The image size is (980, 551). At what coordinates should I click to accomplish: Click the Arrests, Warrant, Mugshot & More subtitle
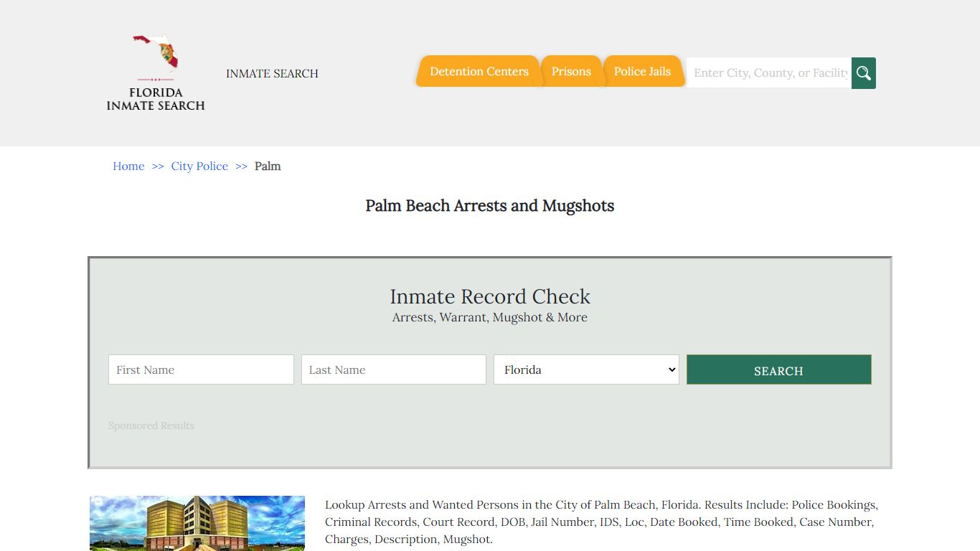pos(490,317)
